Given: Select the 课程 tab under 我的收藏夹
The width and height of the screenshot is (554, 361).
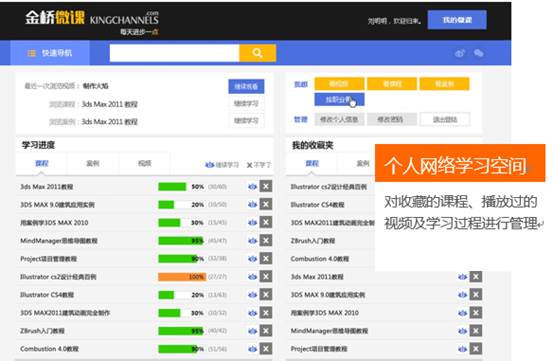Looking at the screenshot, I should [x=312, y=163].
